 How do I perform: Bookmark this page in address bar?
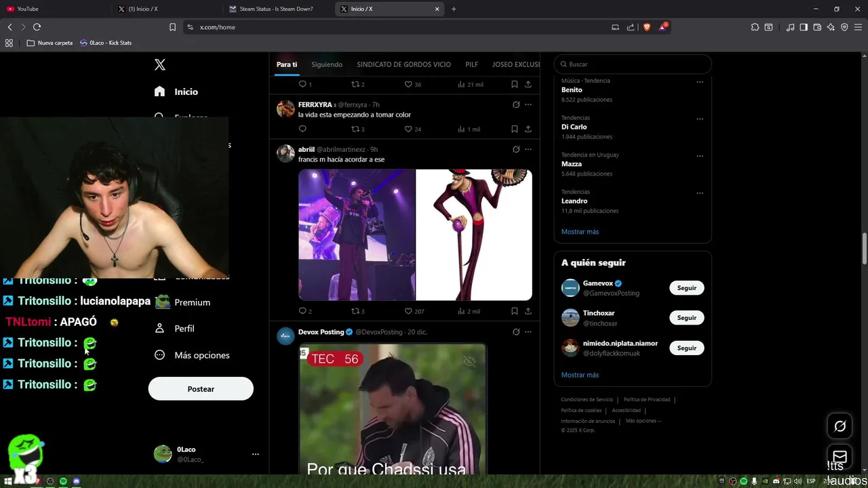click(x=172, y=27)
